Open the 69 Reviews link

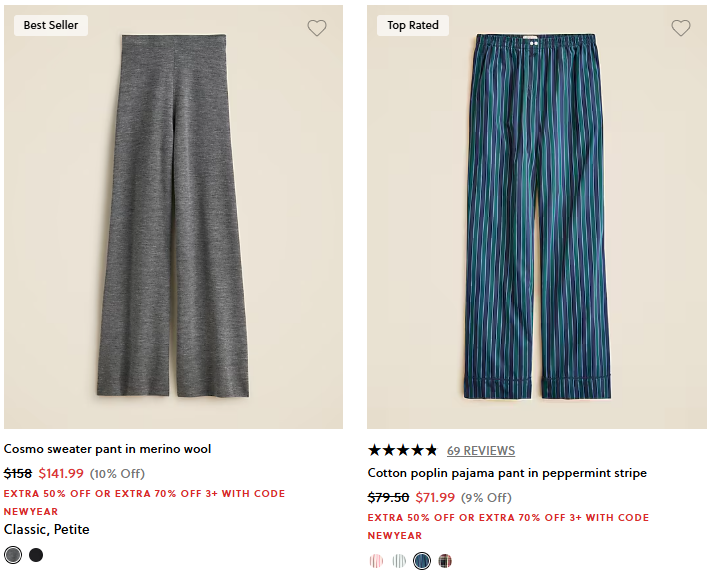click(481, 450)
